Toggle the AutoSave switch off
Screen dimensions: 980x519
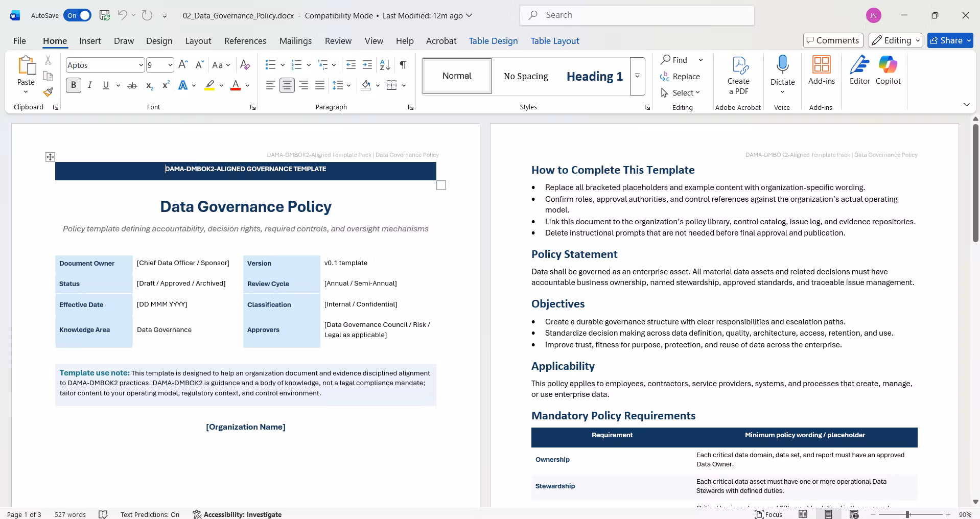point(77,15)
